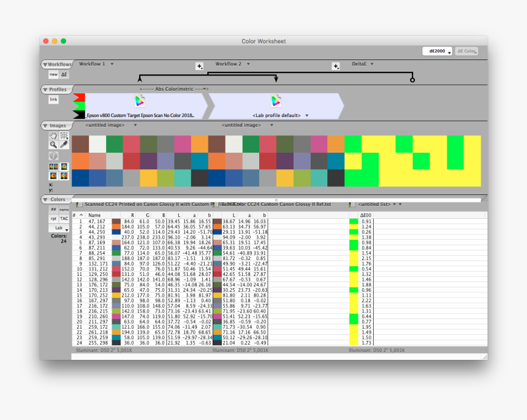Select the Epson v800 Custom Target profile name

pyautogui.click(x=140, y=115)
